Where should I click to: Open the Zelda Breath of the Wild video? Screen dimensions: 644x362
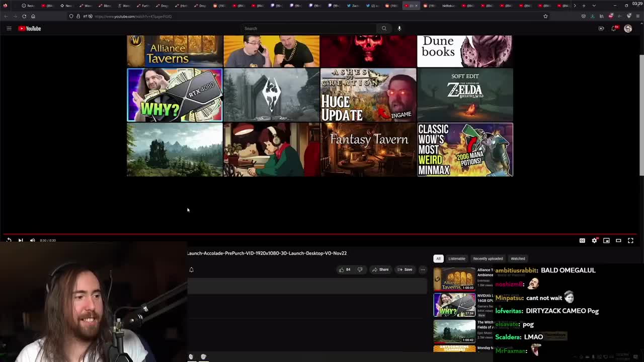tap(465, 95)
